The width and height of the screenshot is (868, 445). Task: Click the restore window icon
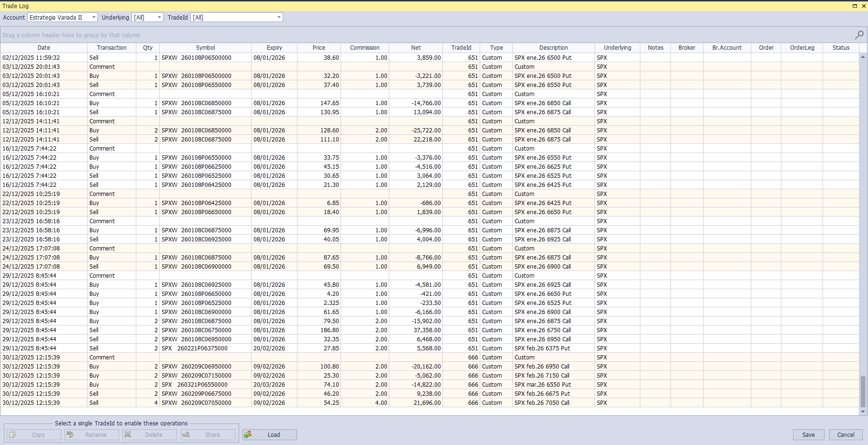(854, 6)
